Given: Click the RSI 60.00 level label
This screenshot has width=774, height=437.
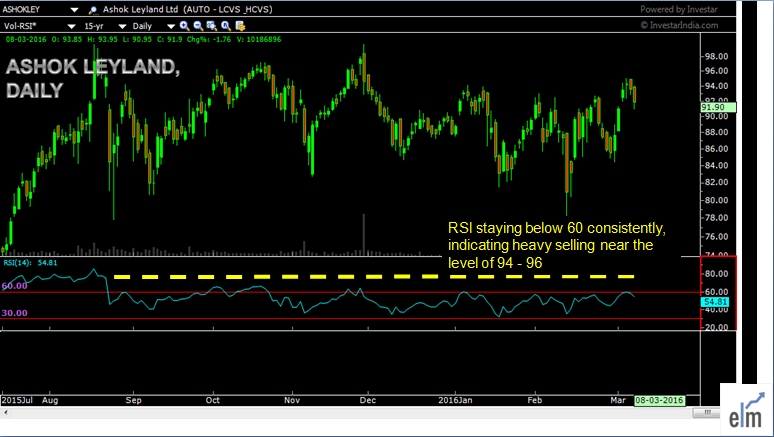Looking at the screenshot, I should 14,286.
